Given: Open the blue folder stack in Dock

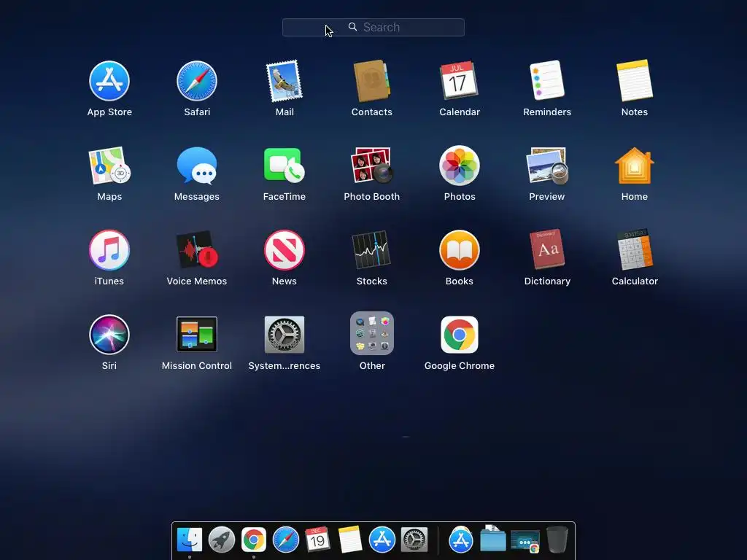Looking at the screenshot, I should pyautogui.click(x=492, y=539).
